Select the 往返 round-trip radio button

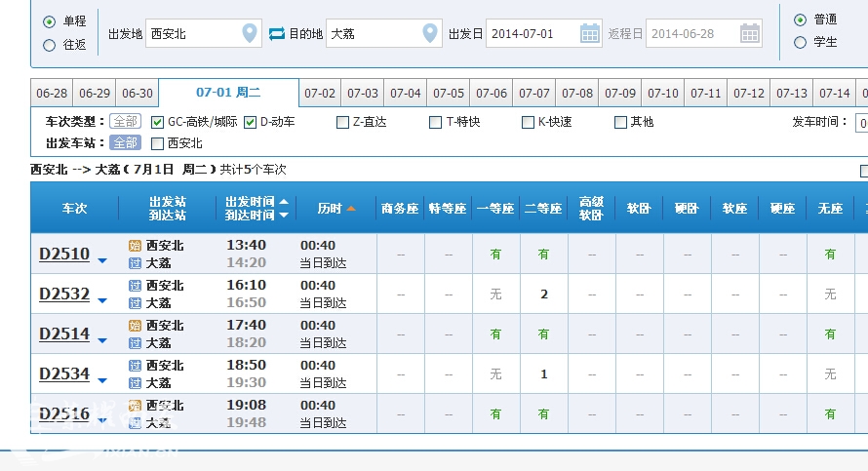coord(50,46)
